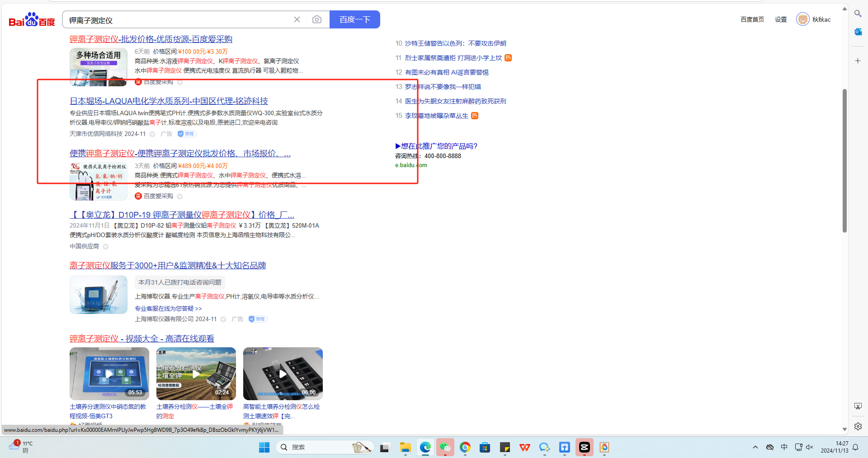Viewport: 868px width, 458px height.
Task: Open the 设置 menu in the header
Action: pyautogui.click(x=781, y=19)
